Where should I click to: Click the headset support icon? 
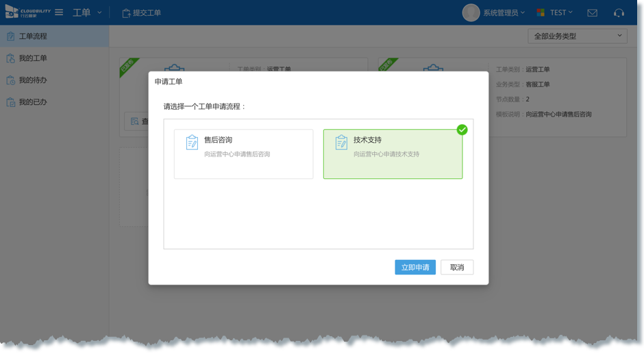click(619, 13)
